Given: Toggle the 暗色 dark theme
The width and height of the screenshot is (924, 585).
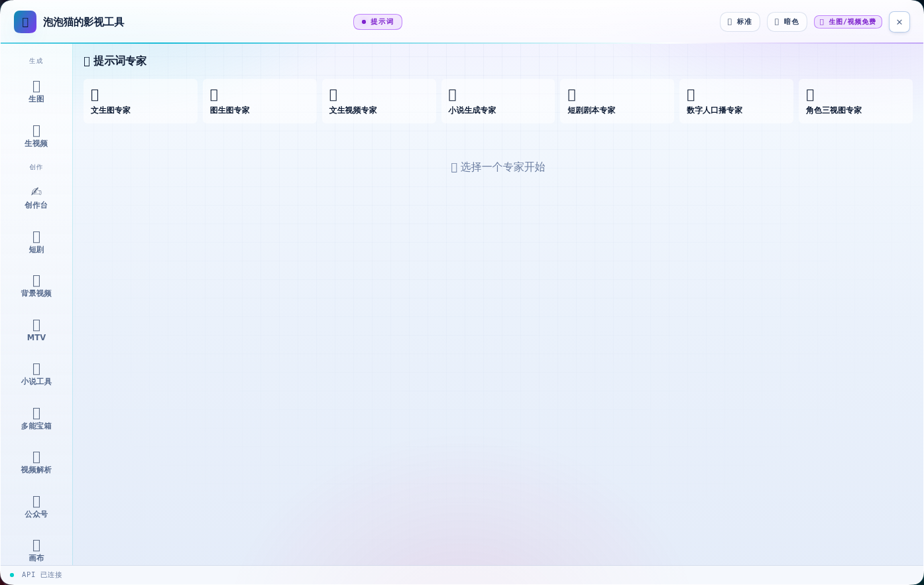Looking at the screenshot, I should coord(787,22).
